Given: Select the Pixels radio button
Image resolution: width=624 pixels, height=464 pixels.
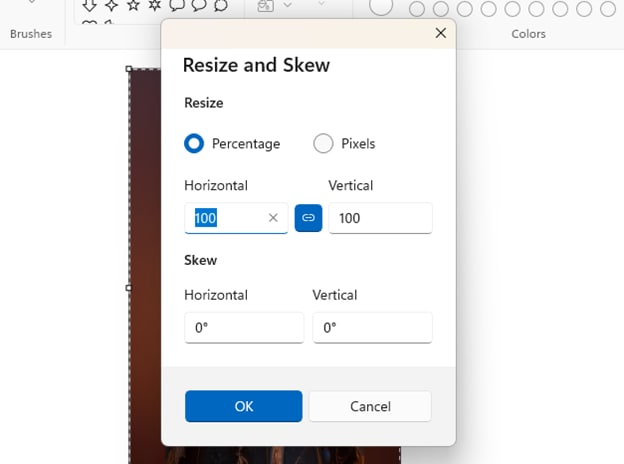Looking at the screenshot, I should click(323, 144).
